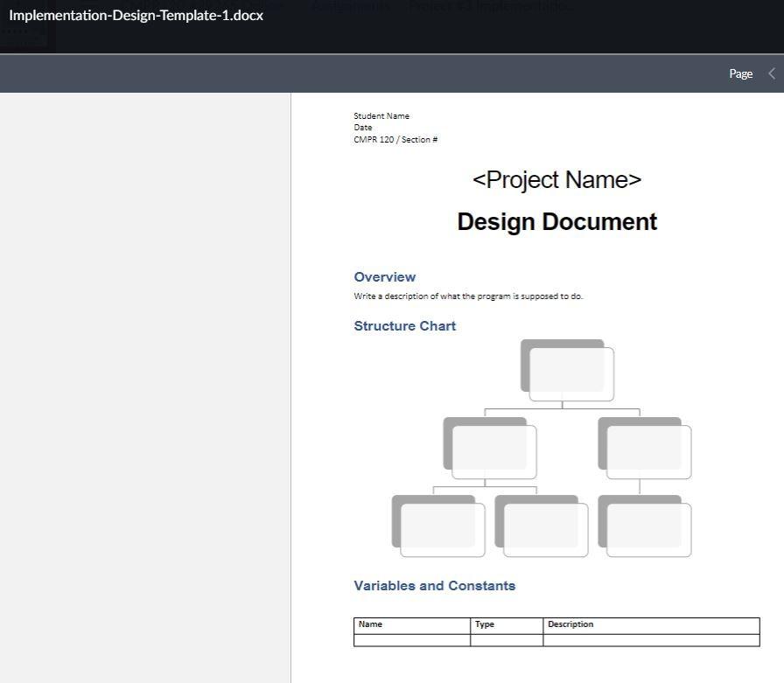Select the Overview heading in the document
Image resolution: width=784 pixels, height=683 pixels.
(384, 276)
